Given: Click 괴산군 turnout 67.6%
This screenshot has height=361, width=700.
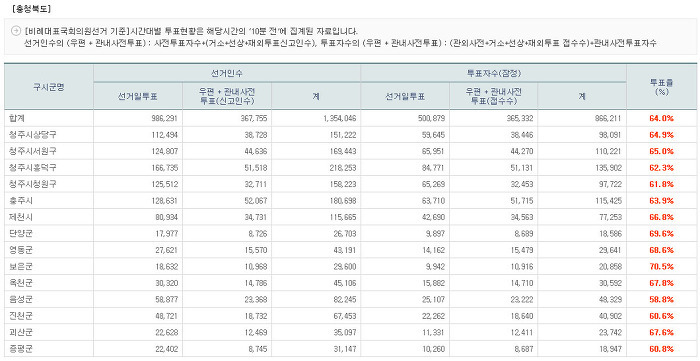Looking at the screenshot, I should point(661,333).
